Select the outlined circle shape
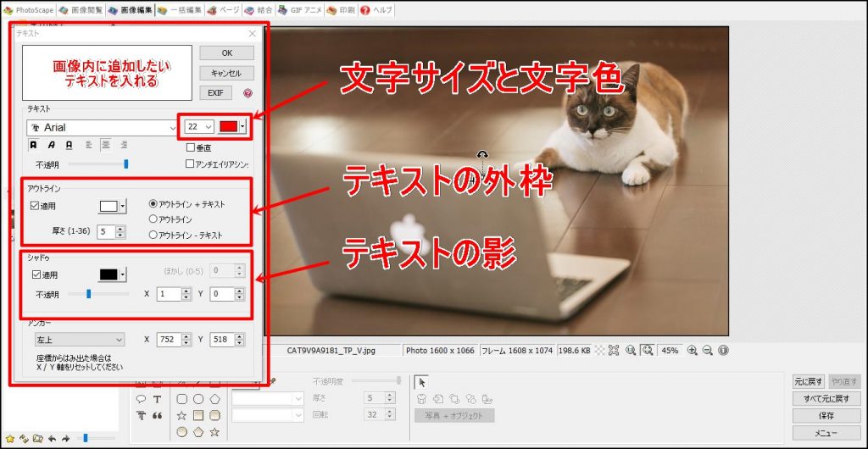 click(x=198, y=399)
